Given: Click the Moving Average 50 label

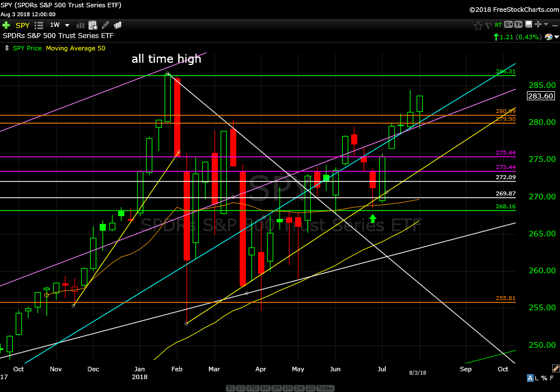Looking at the screenshot, I should click(x=76, y=48).
